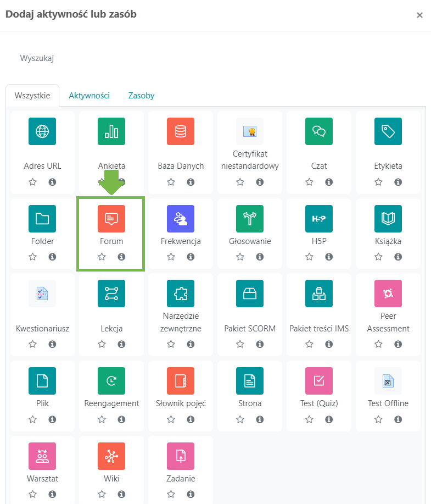Switch to the Aktywności tab
The height and width of the screenshot is (504, 431).
coord(89,96)
